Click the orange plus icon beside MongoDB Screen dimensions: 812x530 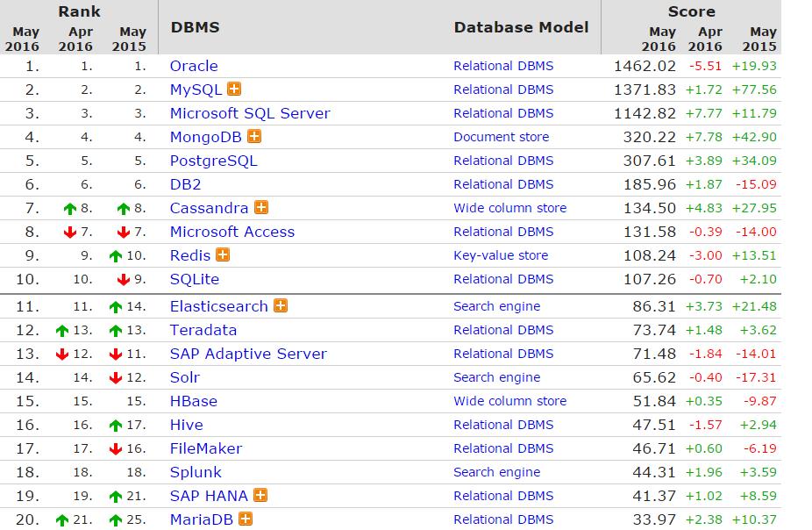point(253,136)
